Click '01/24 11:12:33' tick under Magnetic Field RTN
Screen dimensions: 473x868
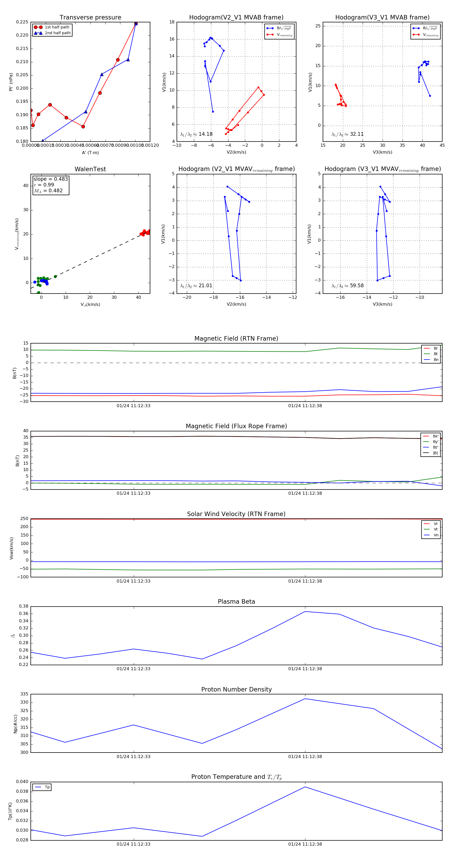(134, 406)
